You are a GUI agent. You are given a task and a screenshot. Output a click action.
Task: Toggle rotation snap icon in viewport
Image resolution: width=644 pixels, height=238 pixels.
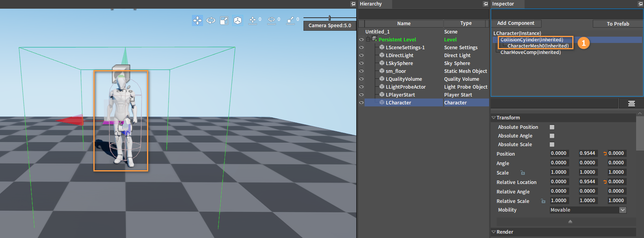click(x=272, y=20)
